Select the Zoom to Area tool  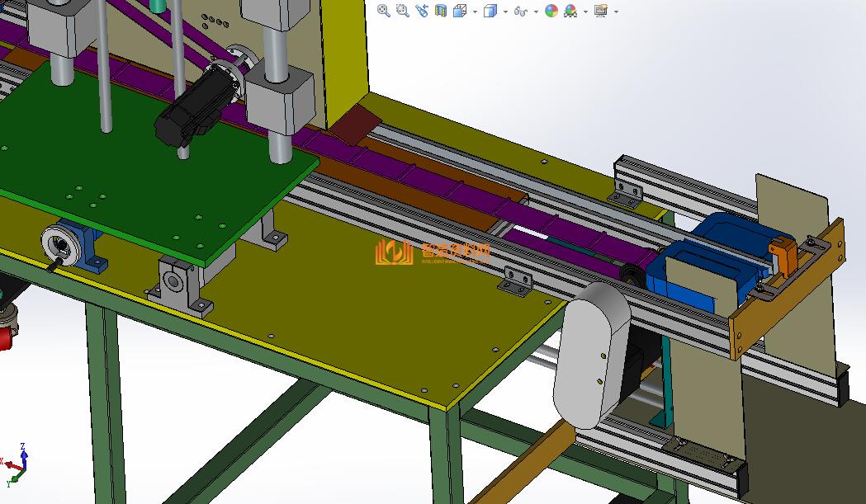coord(402,11)
